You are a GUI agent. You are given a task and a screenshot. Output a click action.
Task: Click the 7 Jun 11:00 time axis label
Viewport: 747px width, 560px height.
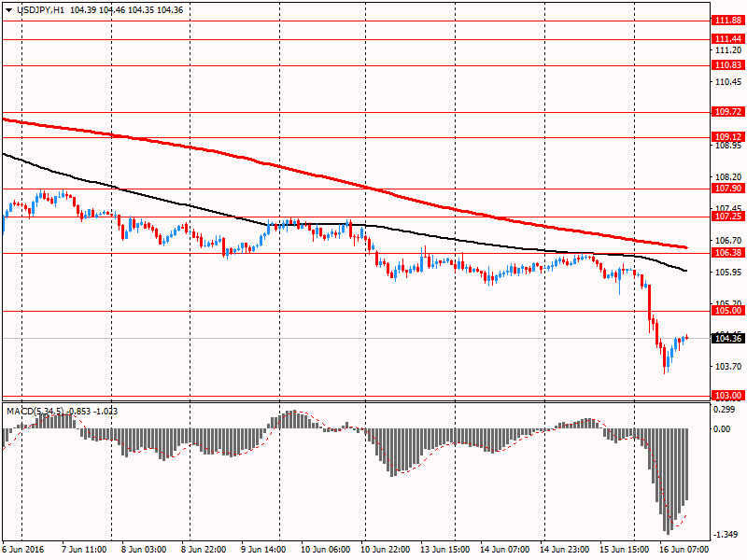84,550
